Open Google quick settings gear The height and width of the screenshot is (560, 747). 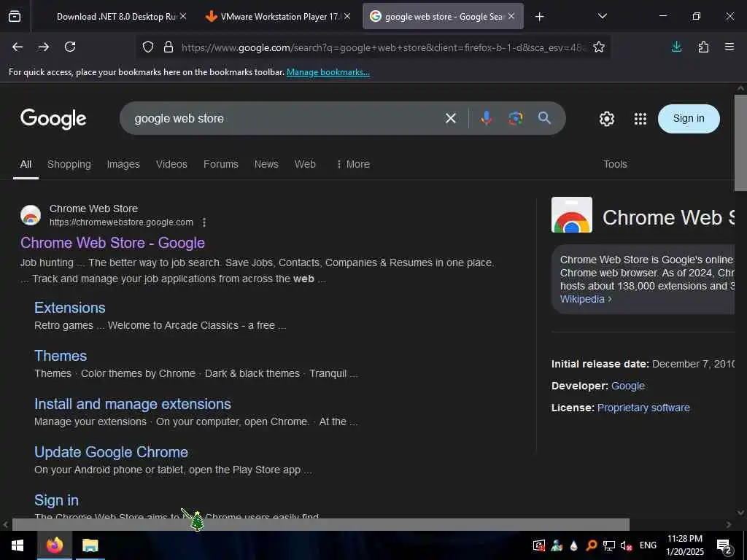(606, 119)
